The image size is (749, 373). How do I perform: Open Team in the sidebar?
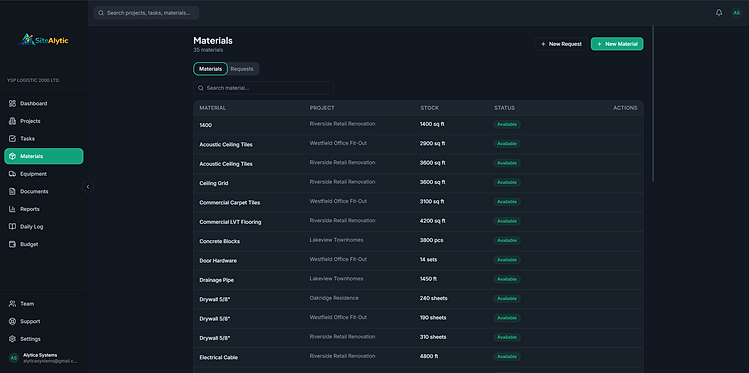[x=43, y=304]
